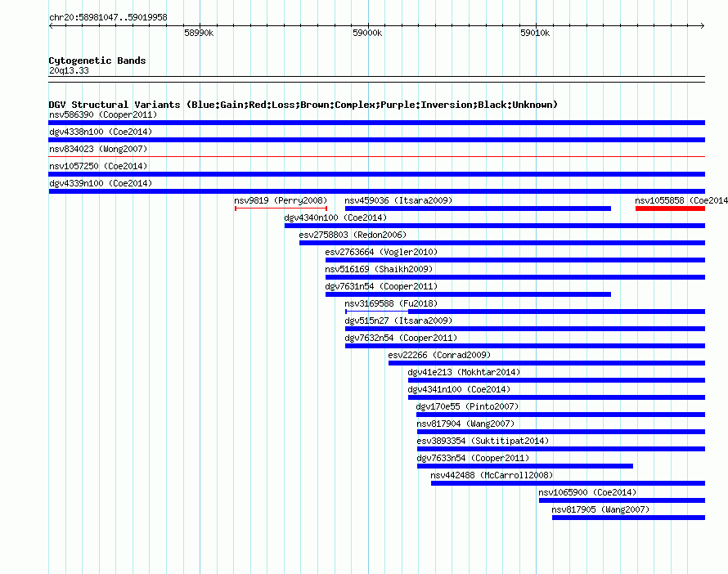
Task: Click the nsv586390 (Cooper2011) variant label
Action: pos(103,114)
